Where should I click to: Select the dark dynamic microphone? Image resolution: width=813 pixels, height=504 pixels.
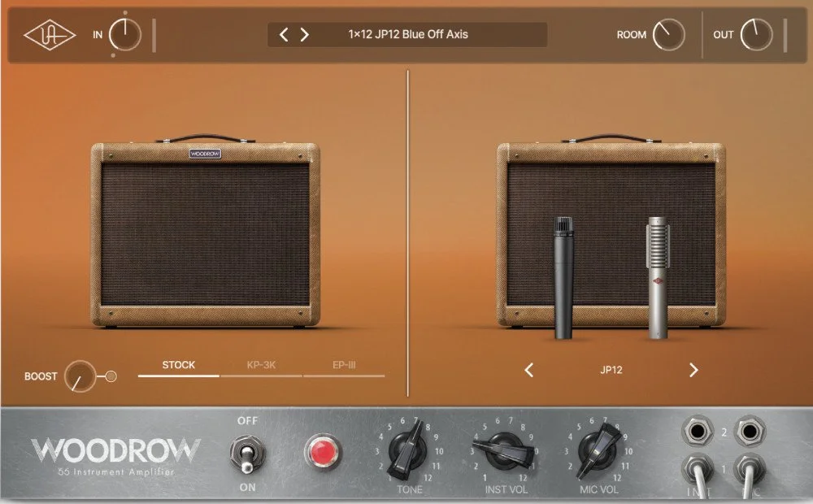(x=563, y=278)
